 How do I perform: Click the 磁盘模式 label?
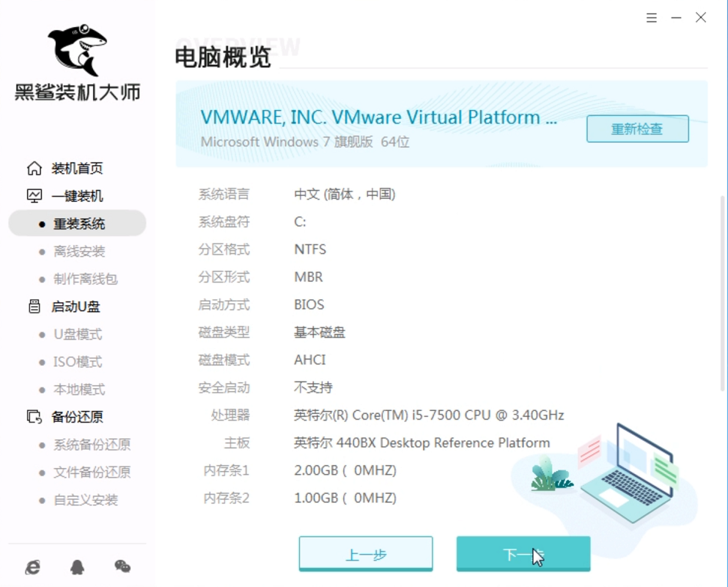click(x=224, y=360)
